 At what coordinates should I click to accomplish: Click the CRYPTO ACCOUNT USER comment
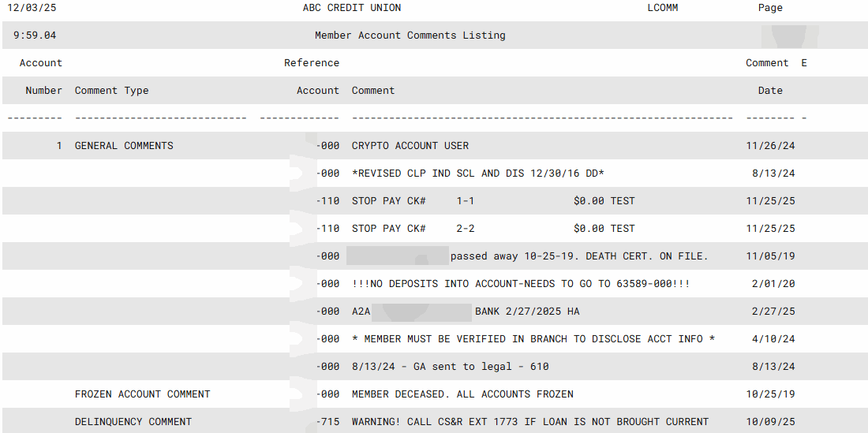[x=410, y=146]
